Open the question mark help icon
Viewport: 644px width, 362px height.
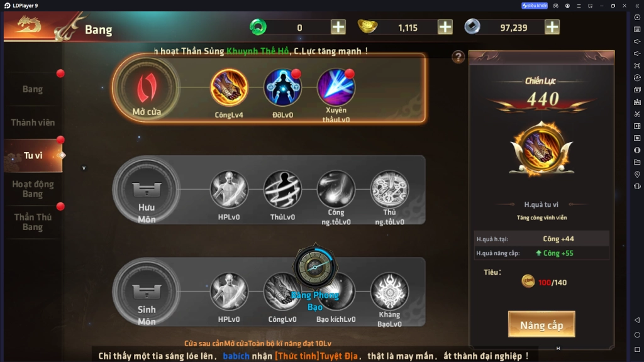[x=458, y=57]
